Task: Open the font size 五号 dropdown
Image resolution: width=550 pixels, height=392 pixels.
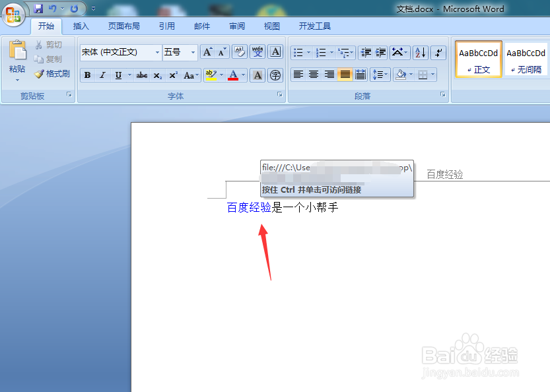Action: (x=193, y=52)
